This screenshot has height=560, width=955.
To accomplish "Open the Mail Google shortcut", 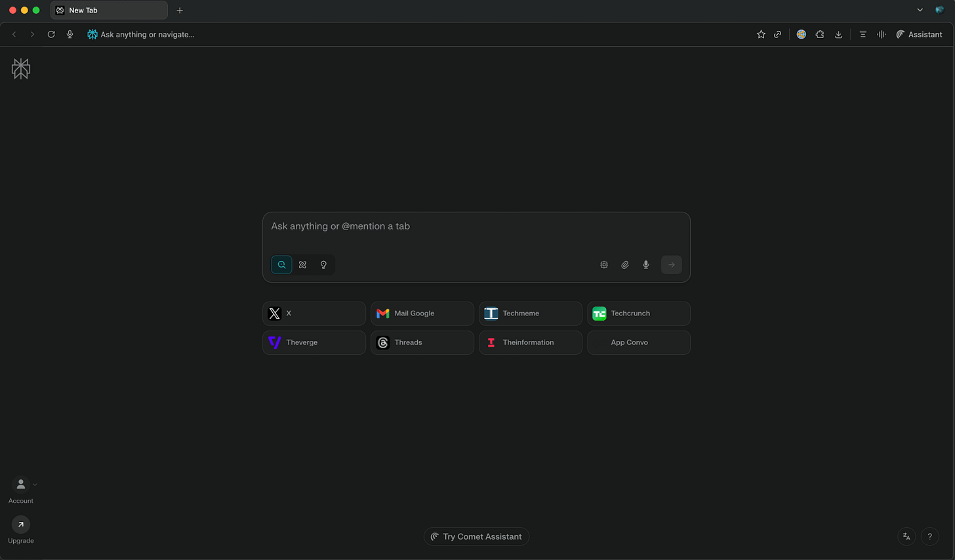I will tap(422, 313).
